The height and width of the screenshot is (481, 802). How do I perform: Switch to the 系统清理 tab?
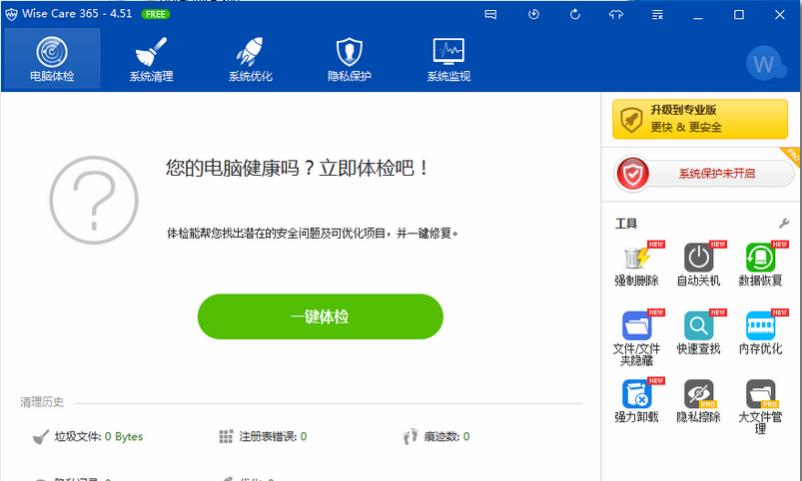click(151, 58)
